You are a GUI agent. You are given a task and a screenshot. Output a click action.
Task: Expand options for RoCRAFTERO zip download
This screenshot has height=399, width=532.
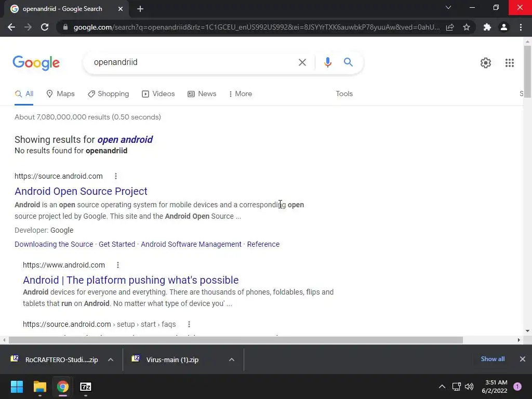coord(111,360)
